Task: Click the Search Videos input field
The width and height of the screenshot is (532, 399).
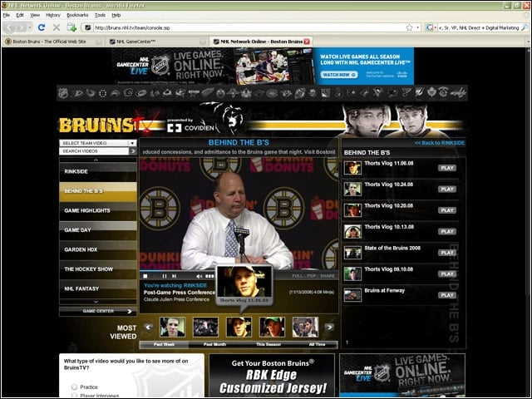Action: pos(94,151)
